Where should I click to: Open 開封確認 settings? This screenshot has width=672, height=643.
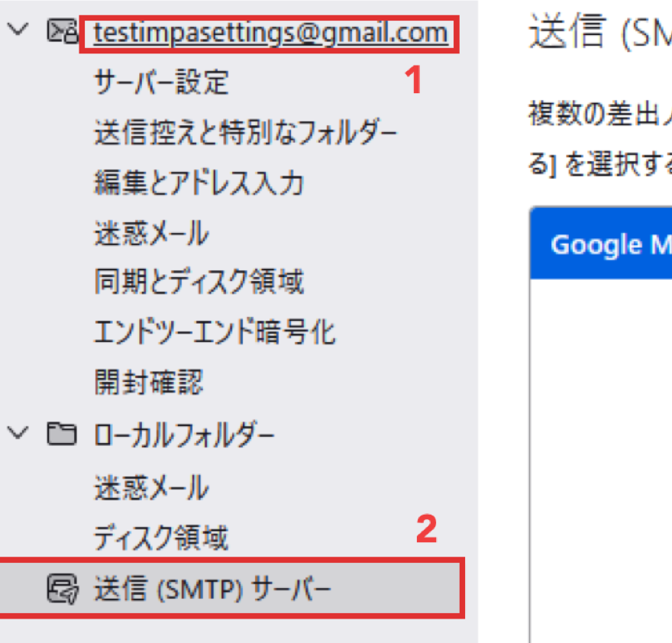point(148,382)
